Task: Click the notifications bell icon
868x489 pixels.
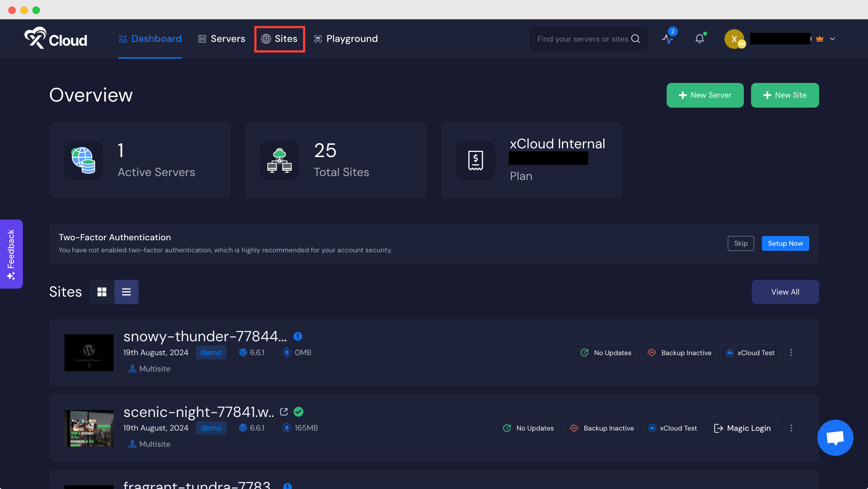Action: pos(700,39)
